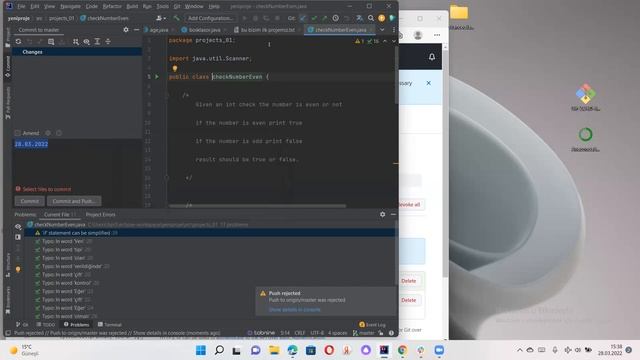Viewport: 640px width, 360px height.
Task: Click the Build project hammer icon
Action: point(176,18)
